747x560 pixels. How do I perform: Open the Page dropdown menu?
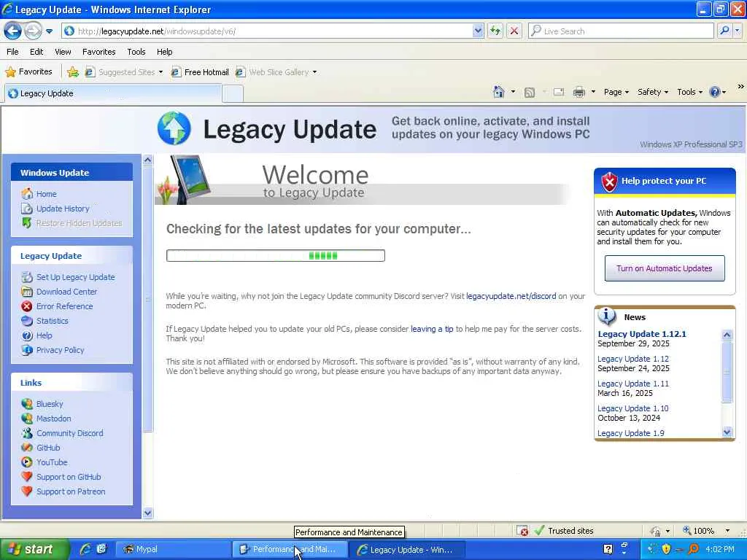[616, 92]
